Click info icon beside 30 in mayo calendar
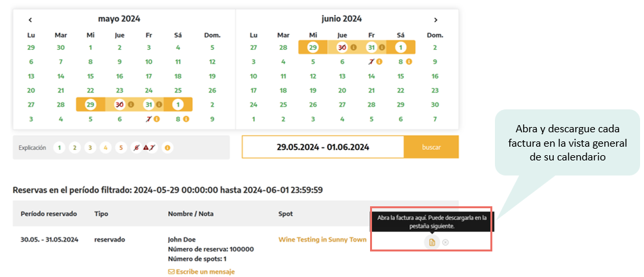The height and width of the screenshot is (277, 644). (130, 104)
